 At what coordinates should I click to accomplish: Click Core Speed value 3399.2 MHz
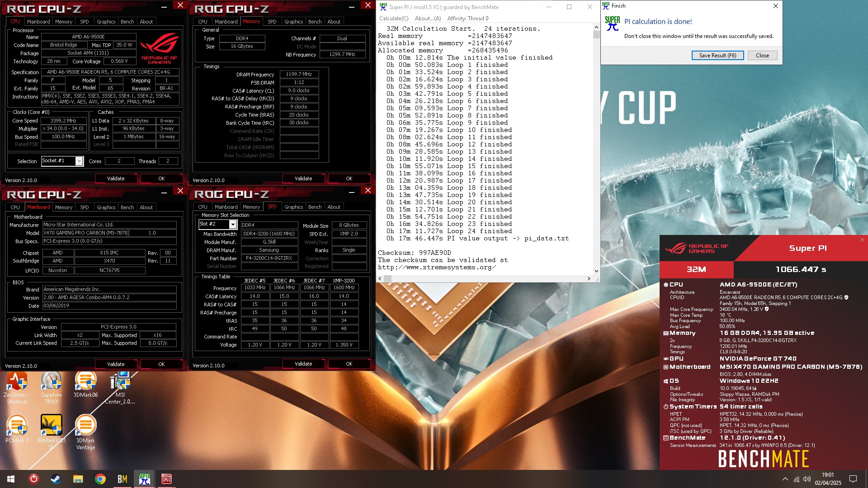click(63, 121)
